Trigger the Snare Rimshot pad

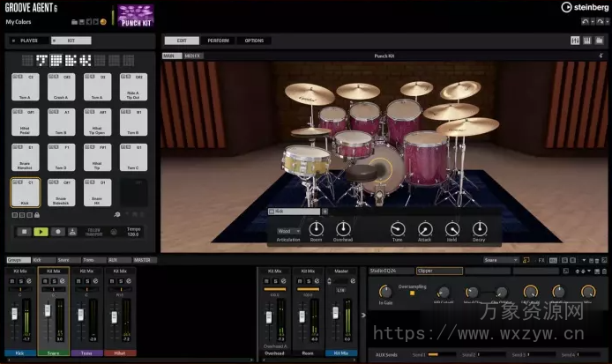click(x=25, y=157)
